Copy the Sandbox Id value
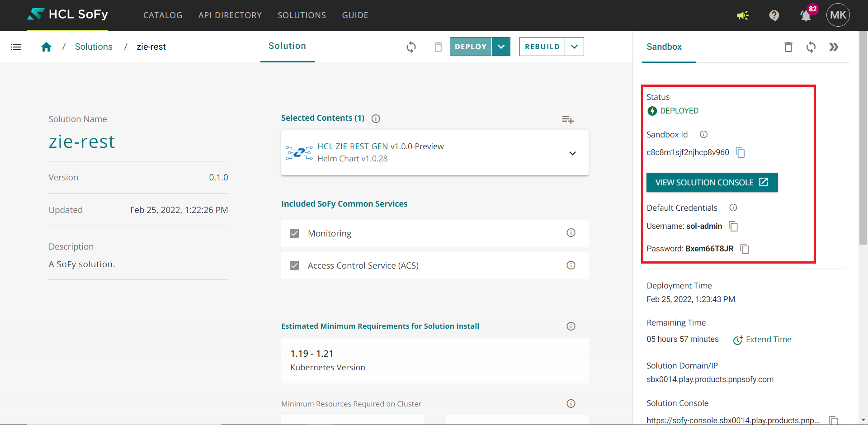The image size is (868, 425). 741,153
